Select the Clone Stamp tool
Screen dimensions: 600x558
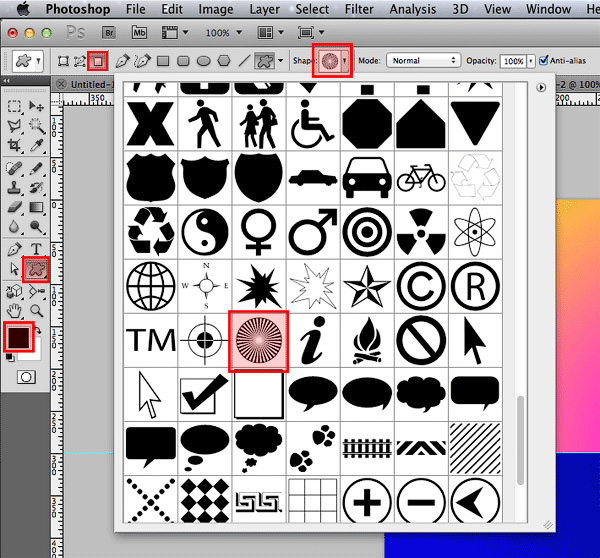[14, 188]
